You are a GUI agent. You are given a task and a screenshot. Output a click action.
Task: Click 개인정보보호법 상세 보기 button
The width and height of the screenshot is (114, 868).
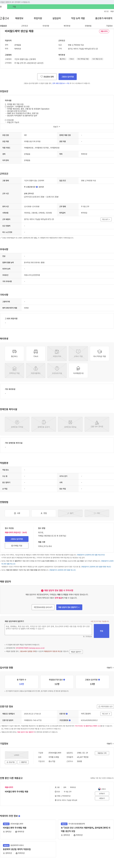click(43, 607)
